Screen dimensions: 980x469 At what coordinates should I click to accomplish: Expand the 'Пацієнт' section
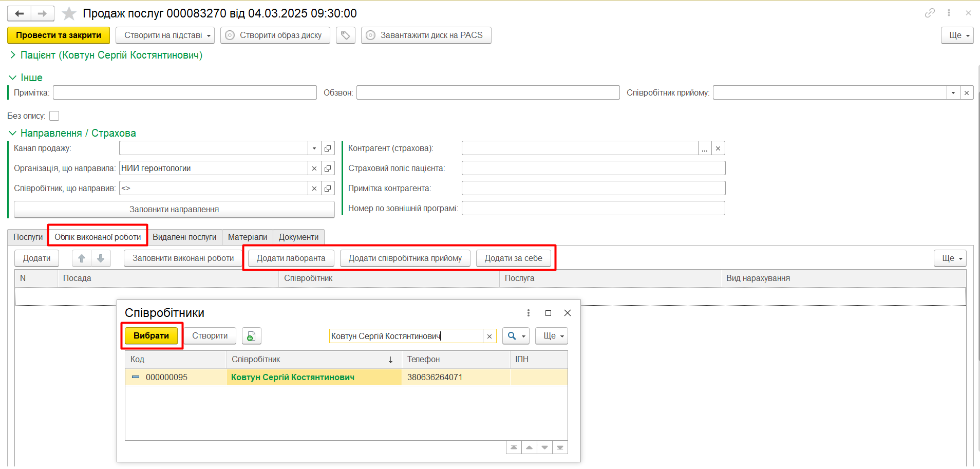(13, 55)
